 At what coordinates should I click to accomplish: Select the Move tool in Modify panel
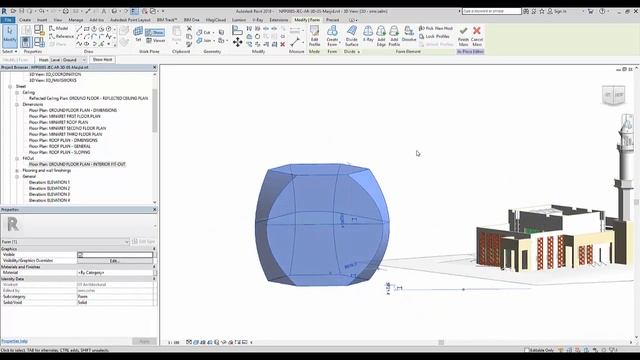coord(238,42)
